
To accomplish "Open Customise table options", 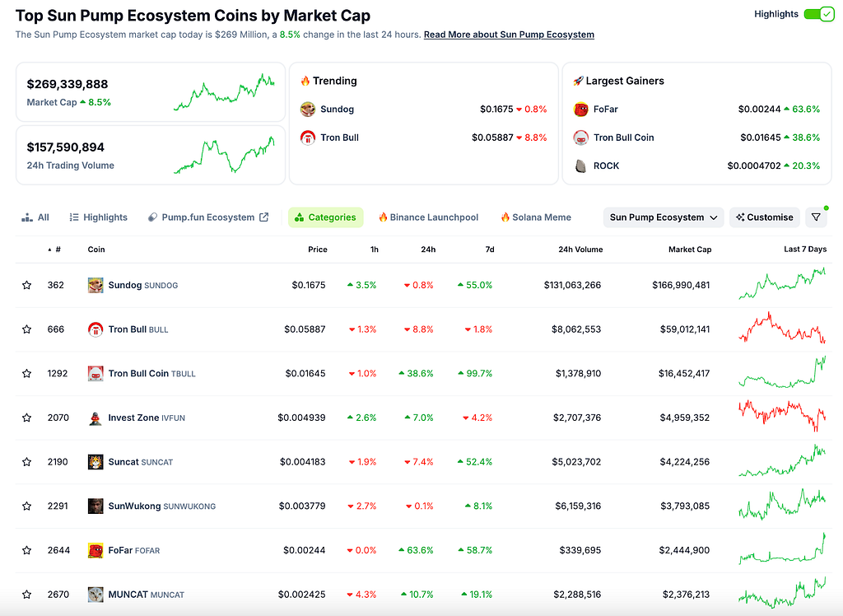I will point(765,217).
